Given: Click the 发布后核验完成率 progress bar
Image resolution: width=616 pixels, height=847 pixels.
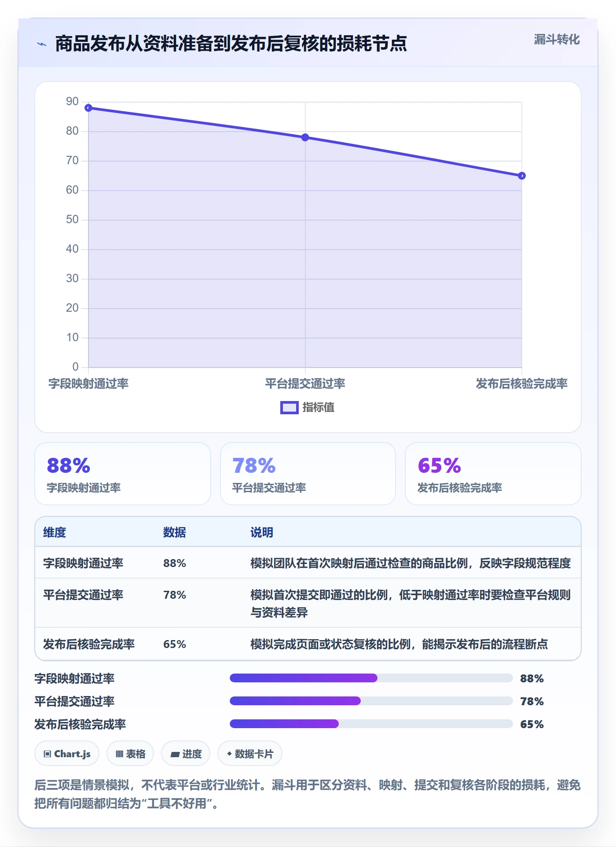Looking at the screenshot, I should point(371,724).
